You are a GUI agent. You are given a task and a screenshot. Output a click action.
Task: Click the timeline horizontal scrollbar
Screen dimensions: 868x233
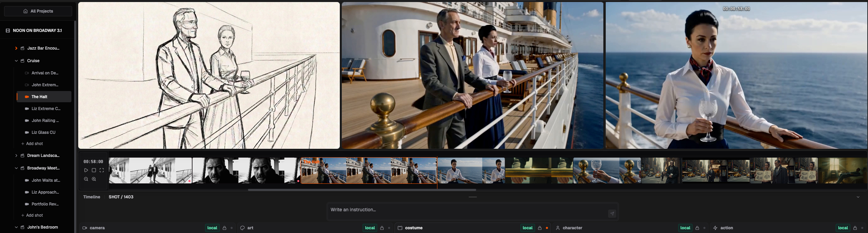[362, 190]
